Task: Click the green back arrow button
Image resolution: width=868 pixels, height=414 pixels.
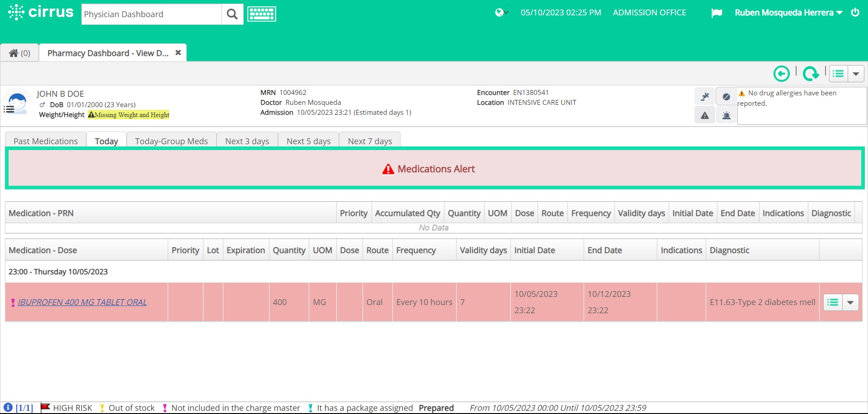Action: (x=782, y=73)
